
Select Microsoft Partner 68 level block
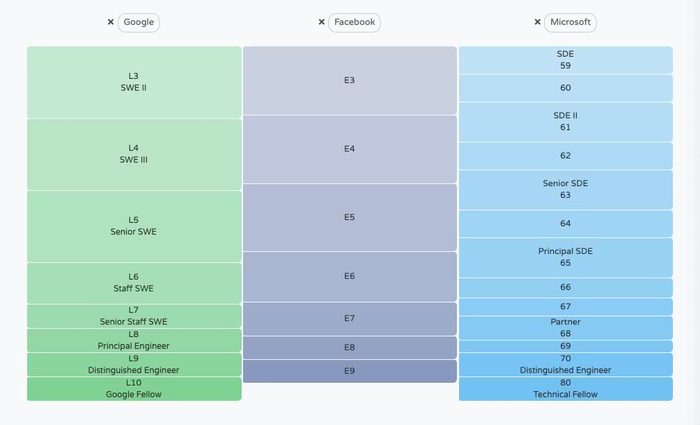pos(565,328)
